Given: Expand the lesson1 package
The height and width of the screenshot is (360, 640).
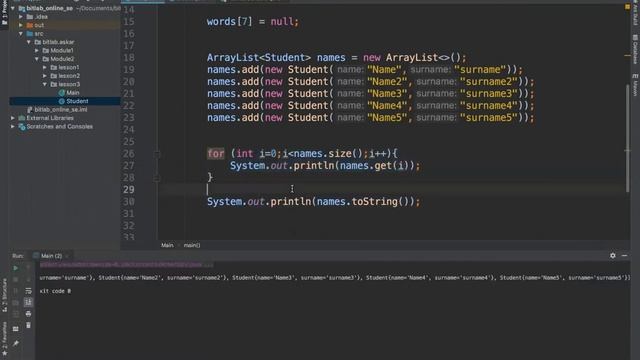Looking at the screenshot, I should (44, 67).
